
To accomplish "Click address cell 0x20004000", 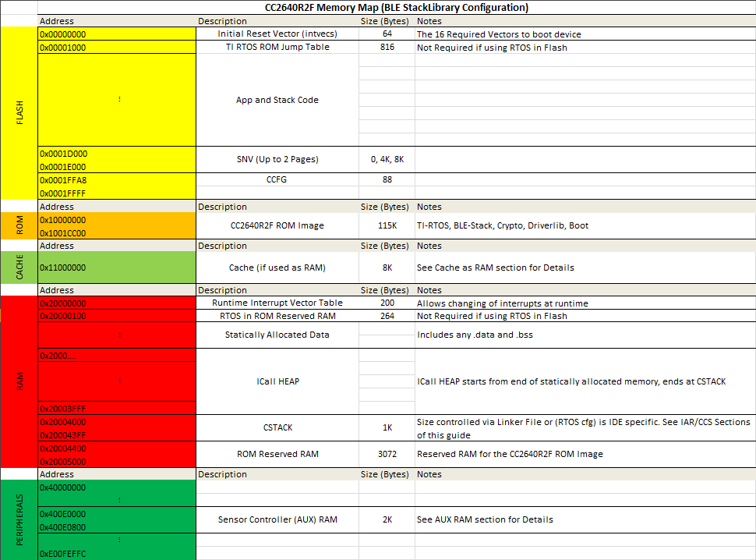I will 117,422.
